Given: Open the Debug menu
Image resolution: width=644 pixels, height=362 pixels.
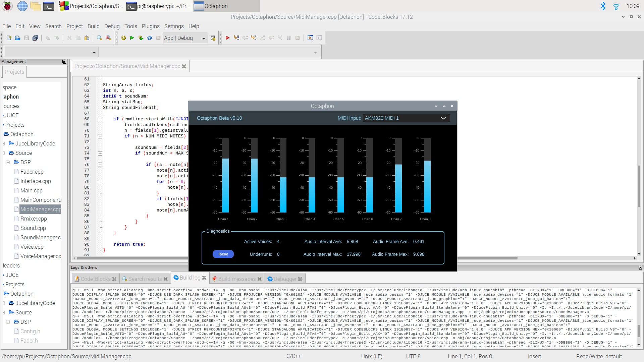Looking at the screenshot, I should [112, 26].
